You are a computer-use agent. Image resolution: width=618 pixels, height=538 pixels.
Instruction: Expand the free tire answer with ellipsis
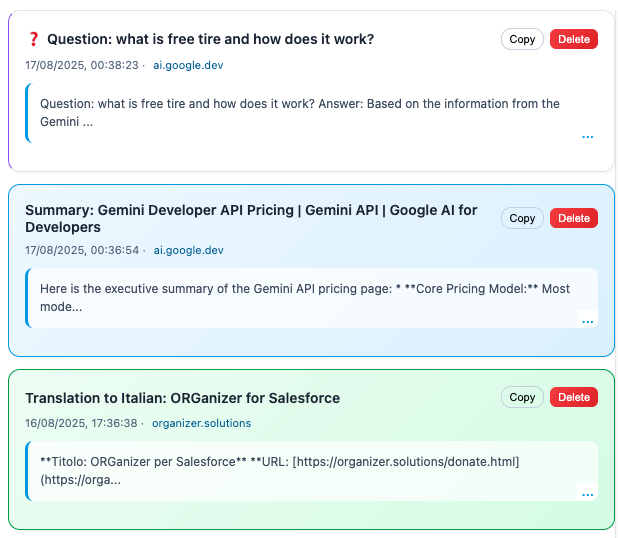coord(587,136)
